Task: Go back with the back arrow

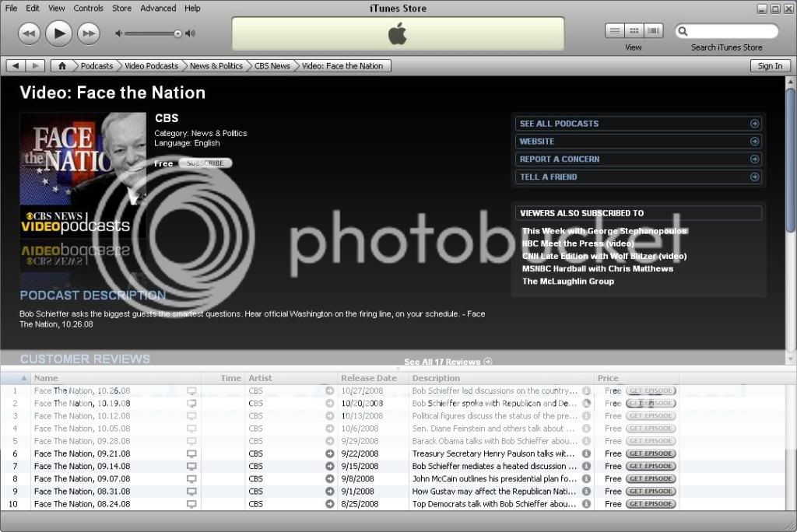Action: click(x=16, y=65)
